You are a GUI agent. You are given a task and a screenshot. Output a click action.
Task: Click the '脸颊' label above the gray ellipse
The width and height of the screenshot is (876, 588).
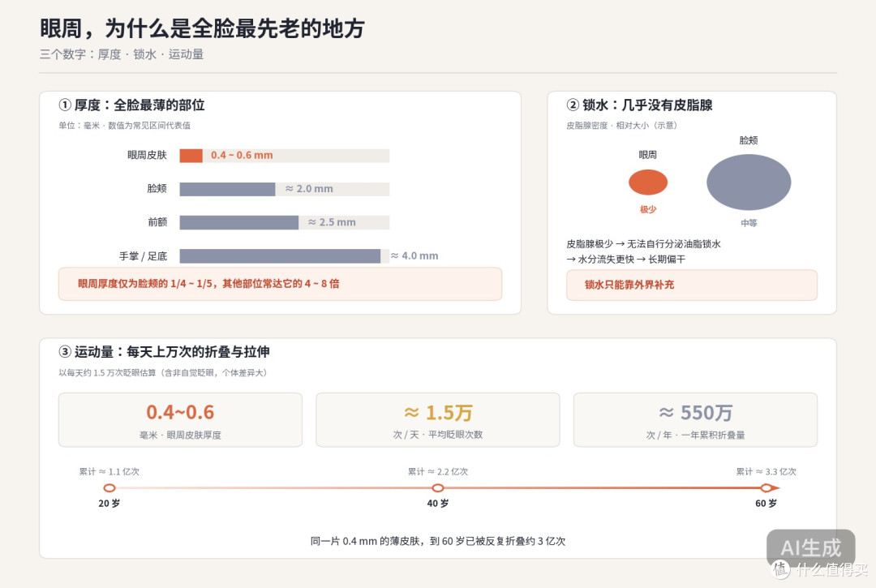click(749, 140)
